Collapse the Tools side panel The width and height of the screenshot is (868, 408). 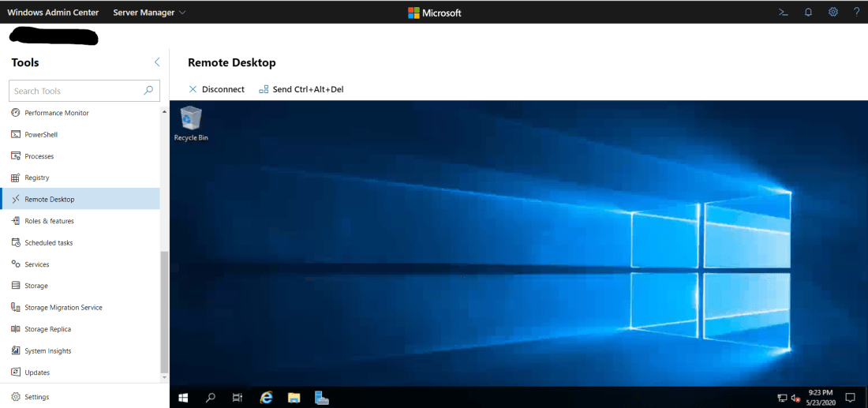[156, 62]
